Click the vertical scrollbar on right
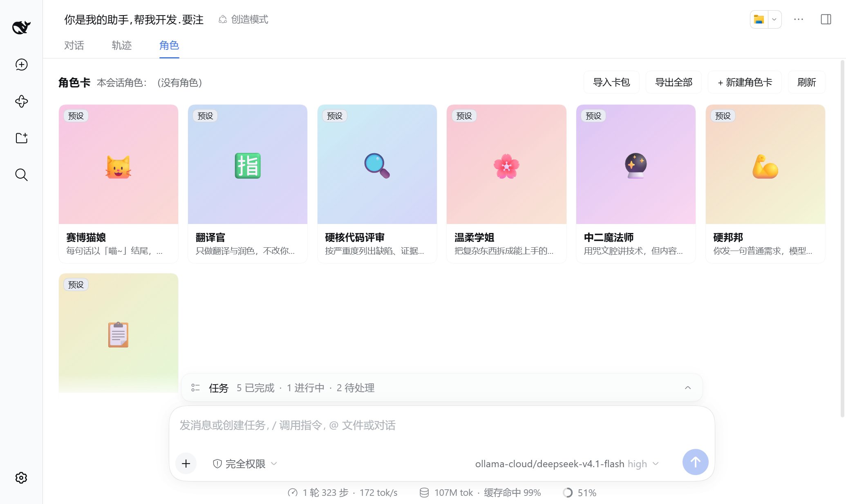This screenshot has width=846, height=504. pos(842,239)
